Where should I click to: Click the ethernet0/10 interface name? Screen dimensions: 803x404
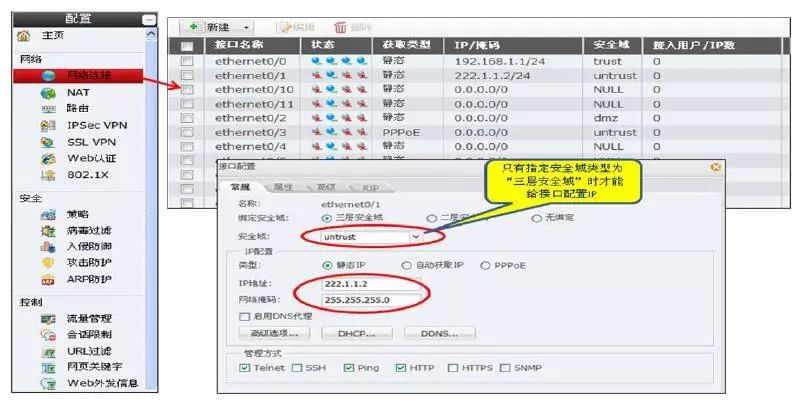(x=255, y=90)
